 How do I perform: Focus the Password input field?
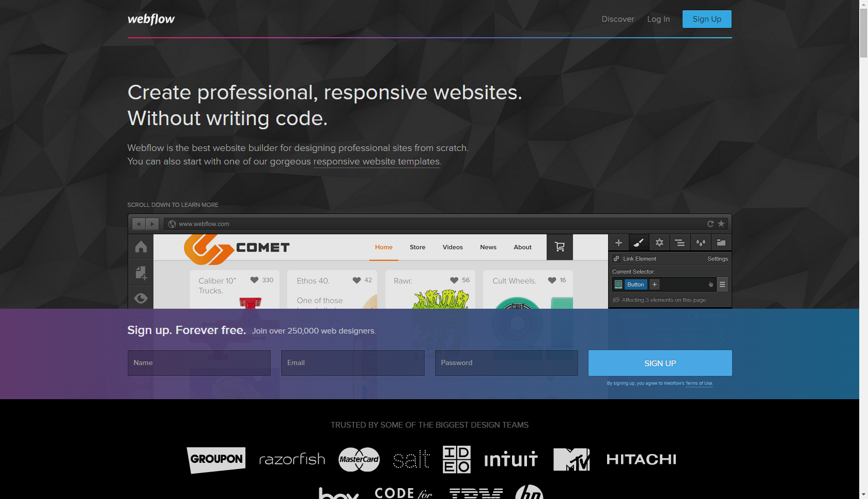506,363
